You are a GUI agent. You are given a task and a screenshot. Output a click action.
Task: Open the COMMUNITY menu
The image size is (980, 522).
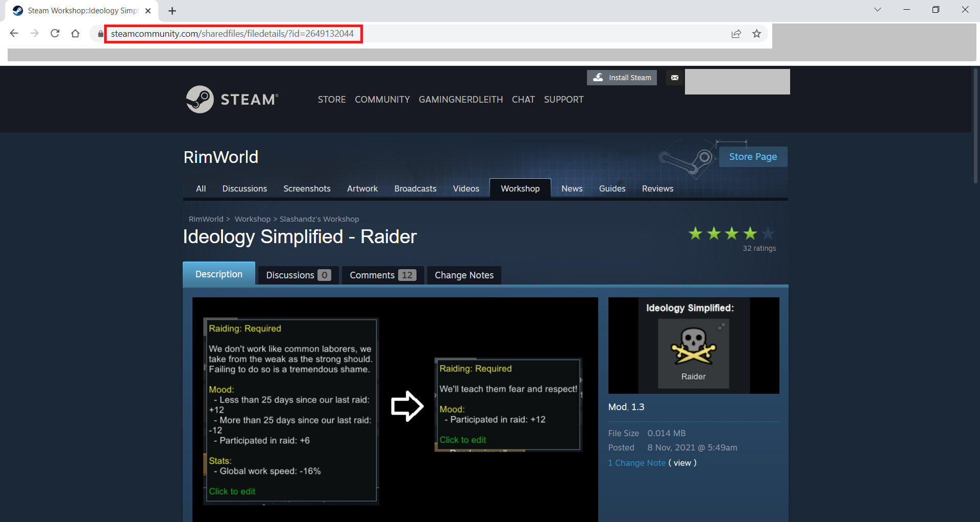click(x=382, y=100)
